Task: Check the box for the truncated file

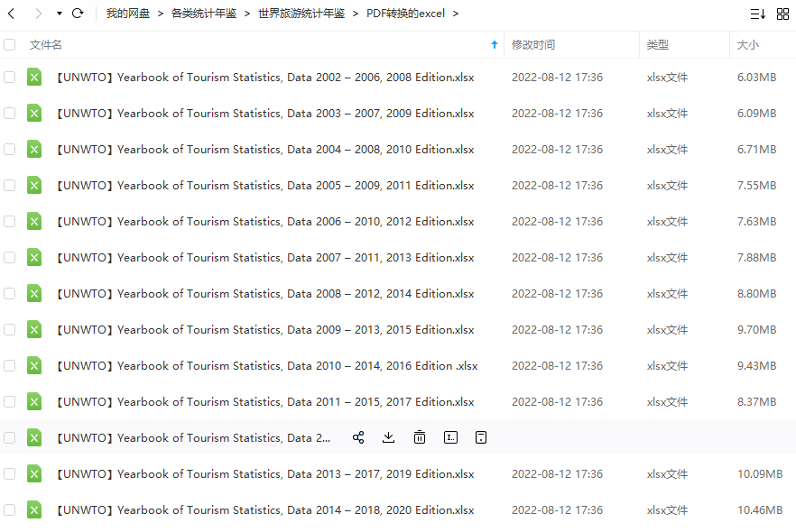Action: 10,437
